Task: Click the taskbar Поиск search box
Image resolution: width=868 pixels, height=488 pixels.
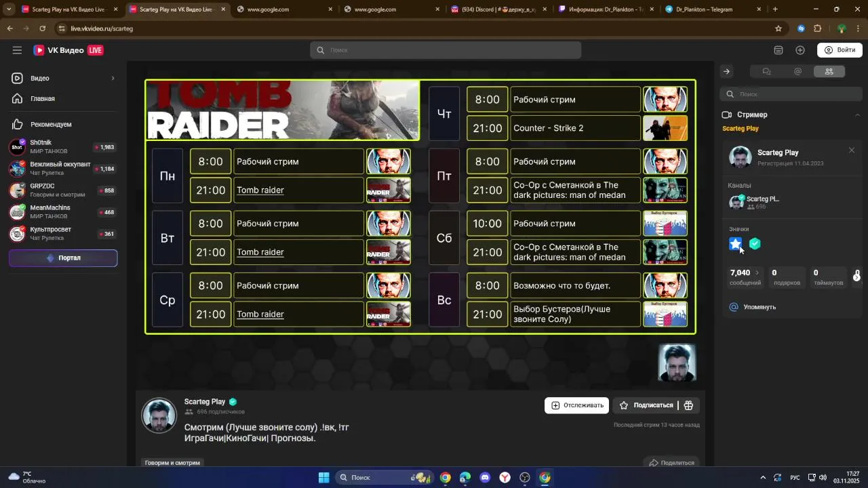Action: coord(384,477)
